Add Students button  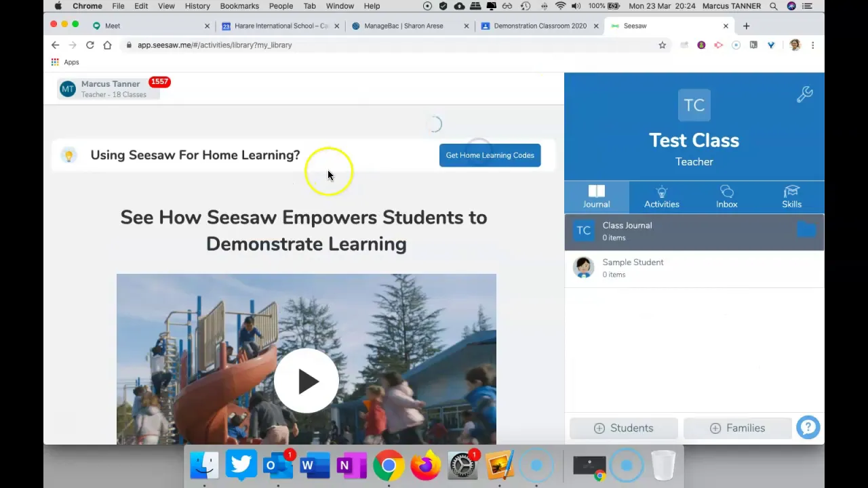(x=623, y=428)
